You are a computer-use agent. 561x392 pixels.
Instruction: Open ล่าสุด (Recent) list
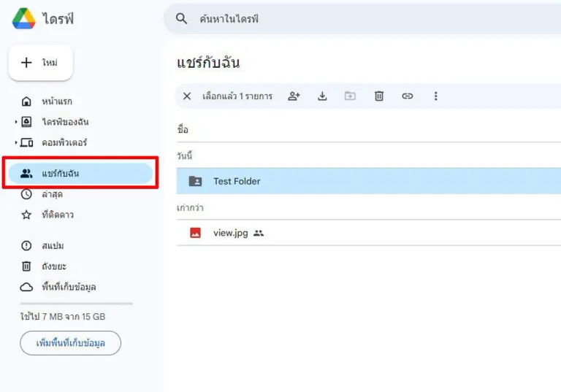pyautogui.click(x=42, y=194)
